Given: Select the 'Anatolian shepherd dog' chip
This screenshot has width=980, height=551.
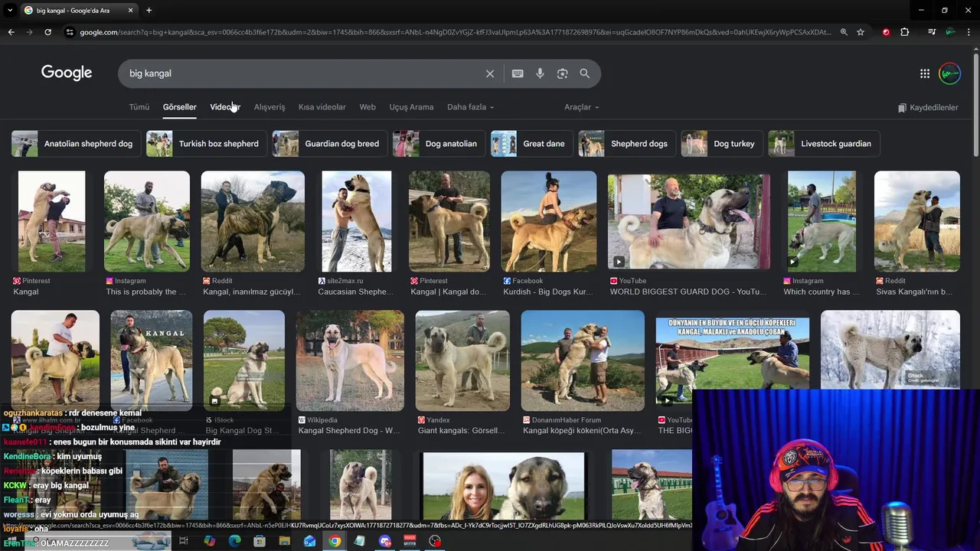Looking at the screenshot, I should [x=76, y=144].
